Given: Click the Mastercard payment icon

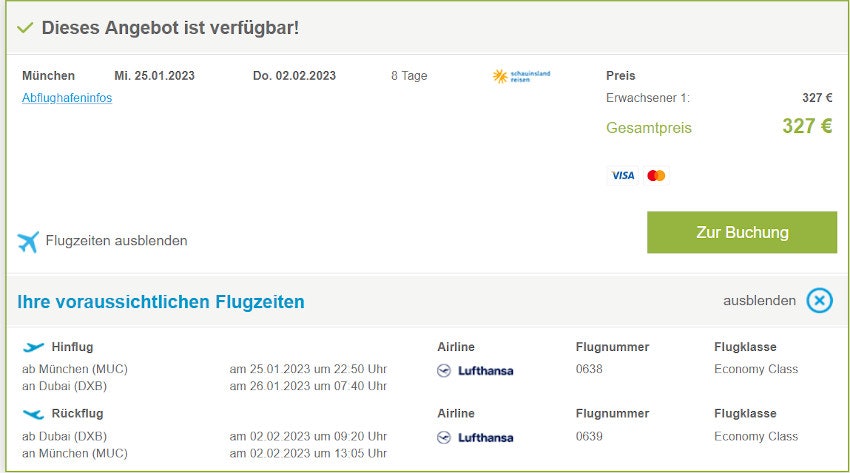Looking at the screenshot, I should 656,176.
